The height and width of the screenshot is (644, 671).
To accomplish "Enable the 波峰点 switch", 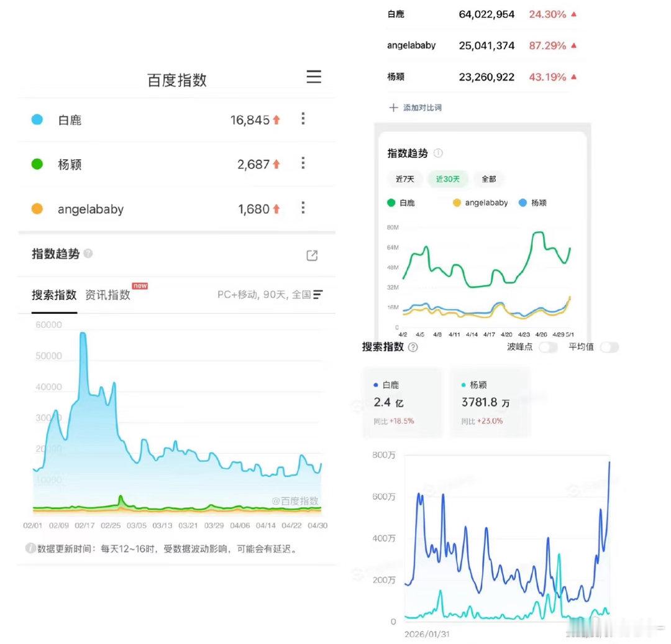I will [548, 347].
